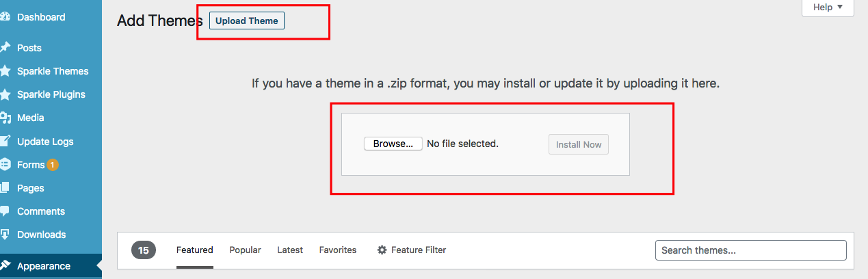Click the Update Logs pencil icon
Viewport: 868px width, 279px height.
tap(5, 142)
